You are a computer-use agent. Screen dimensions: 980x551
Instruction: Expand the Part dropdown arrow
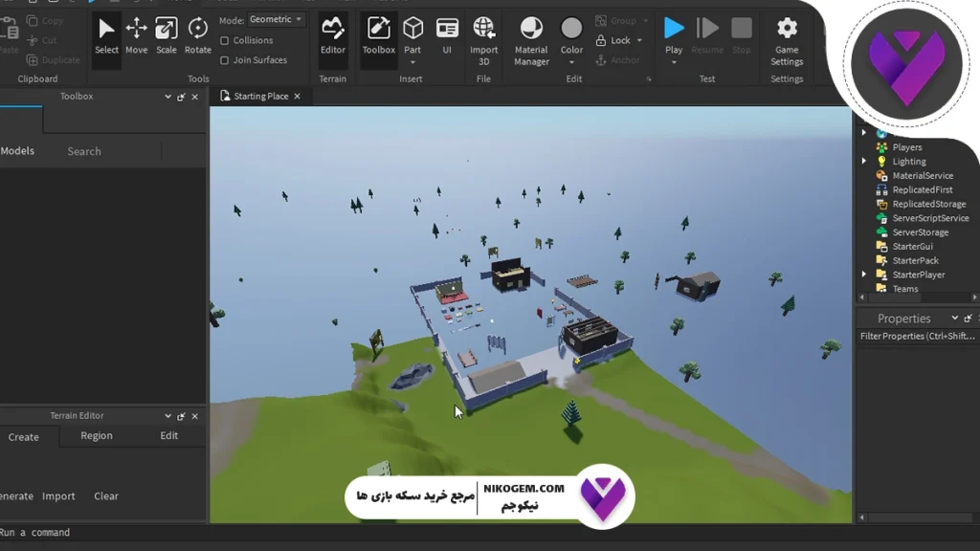pyautogui.click(x=412, y=62)
